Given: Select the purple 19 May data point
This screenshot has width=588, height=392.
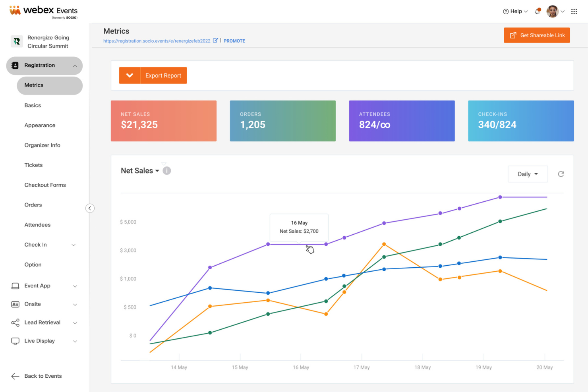Looking at the screenshot, I should click(x=500, y=197).
